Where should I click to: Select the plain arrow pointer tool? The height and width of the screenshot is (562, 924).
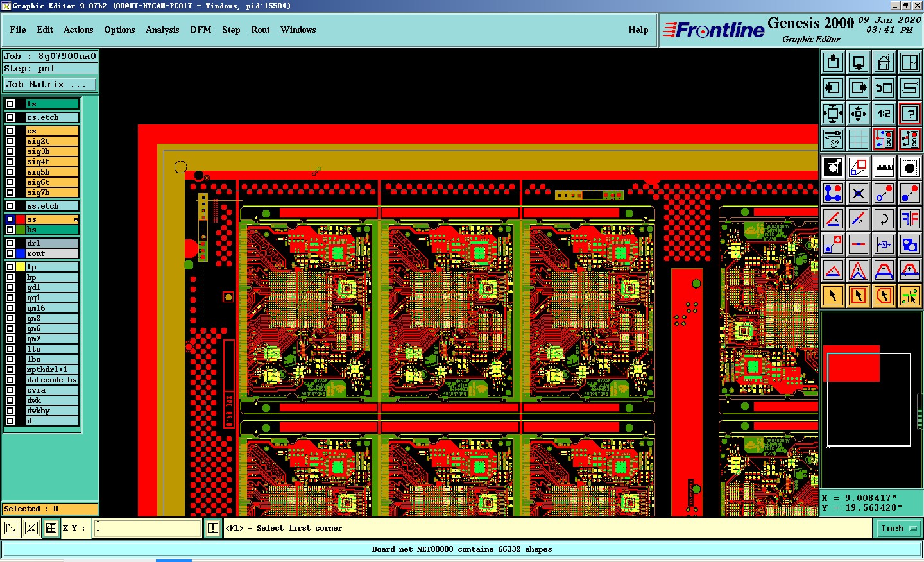click(x=833, y=296)
